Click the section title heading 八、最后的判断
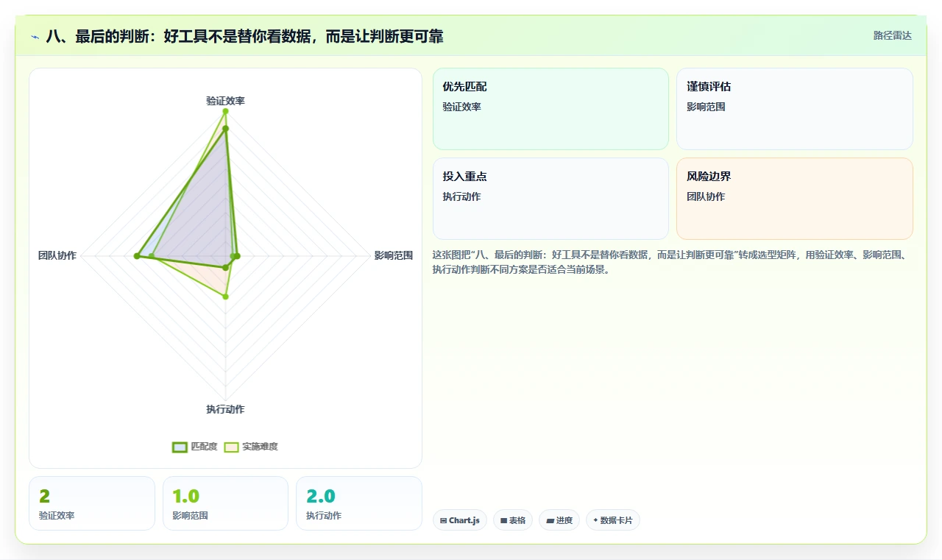 coord(244,36)
